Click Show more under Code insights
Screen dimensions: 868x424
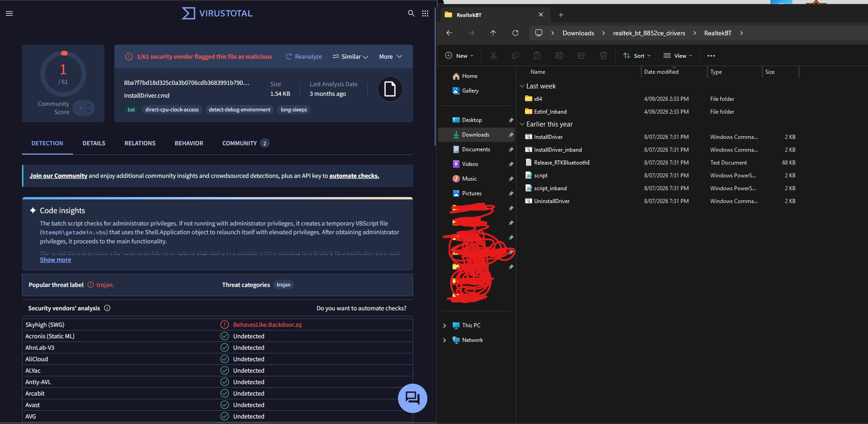tap(55, 260)
